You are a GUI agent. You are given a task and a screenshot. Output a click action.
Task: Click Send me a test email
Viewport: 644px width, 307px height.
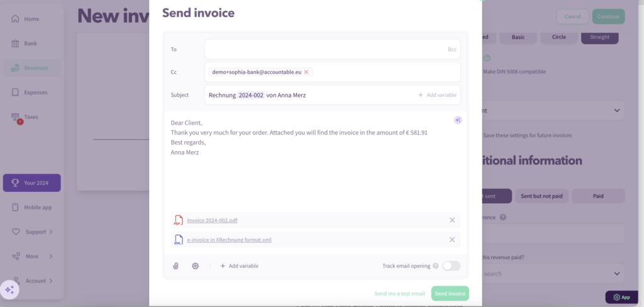(400, 294)
